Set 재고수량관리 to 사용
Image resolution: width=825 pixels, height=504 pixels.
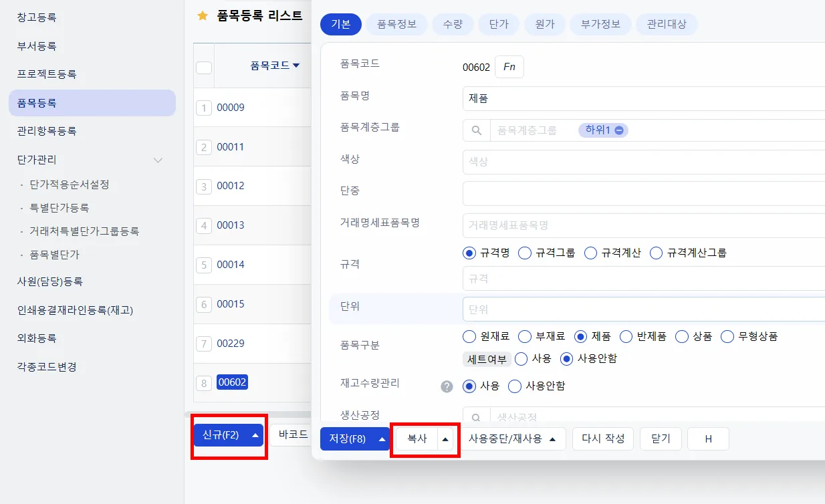click(x=469, y=386)
